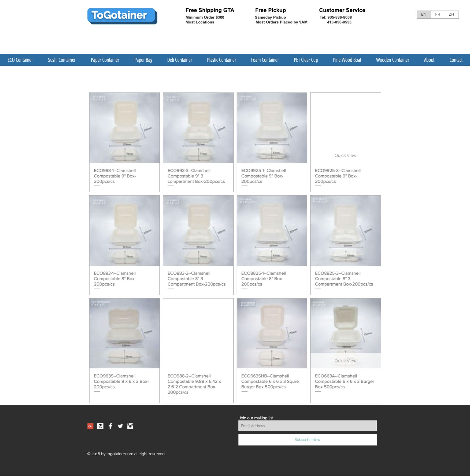Open the Plastic Container menu
Image resolution: width=470 pixels, height=476 pixels.
coord(221,60)
